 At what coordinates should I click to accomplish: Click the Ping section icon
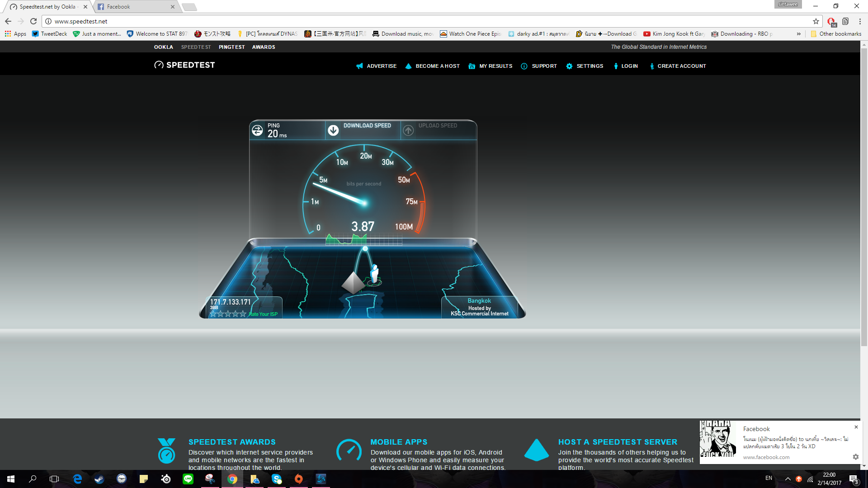click(x=257, y=130)
